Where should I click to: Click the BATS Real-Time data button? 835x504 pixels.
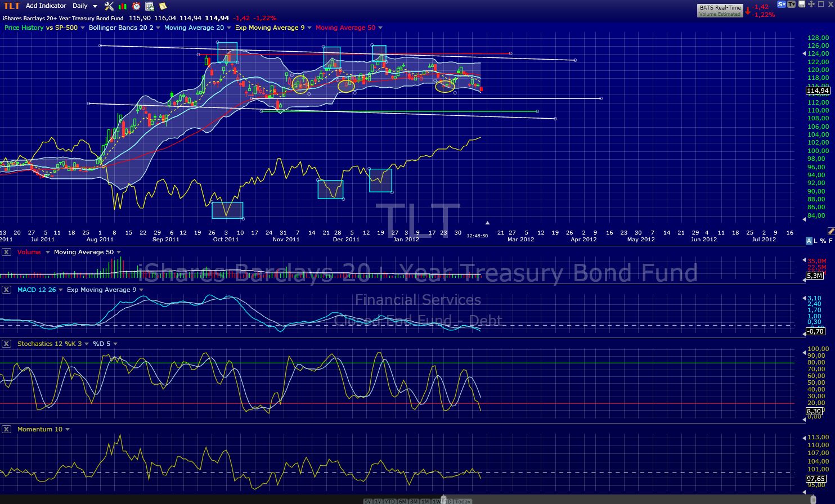click(720, 8)
